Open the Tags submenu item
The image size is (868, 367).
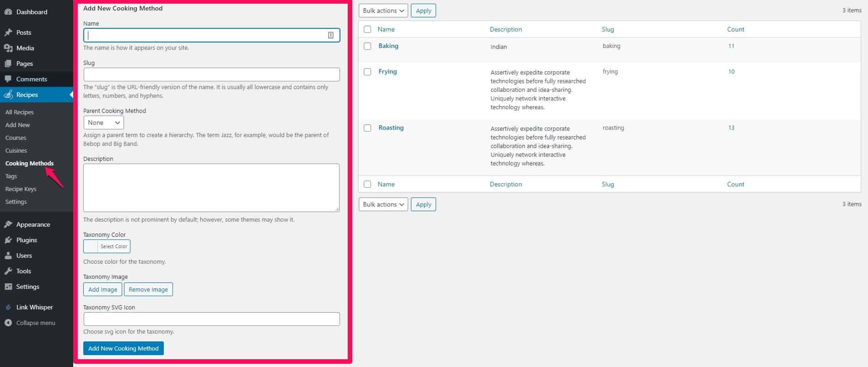coord(11,176)
